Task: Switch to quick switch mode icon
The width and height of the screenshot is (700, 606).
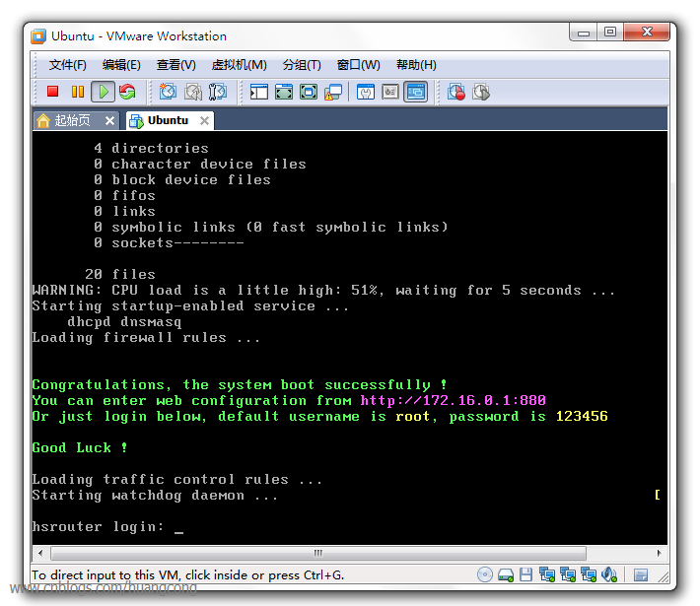Action: point(284,92)
